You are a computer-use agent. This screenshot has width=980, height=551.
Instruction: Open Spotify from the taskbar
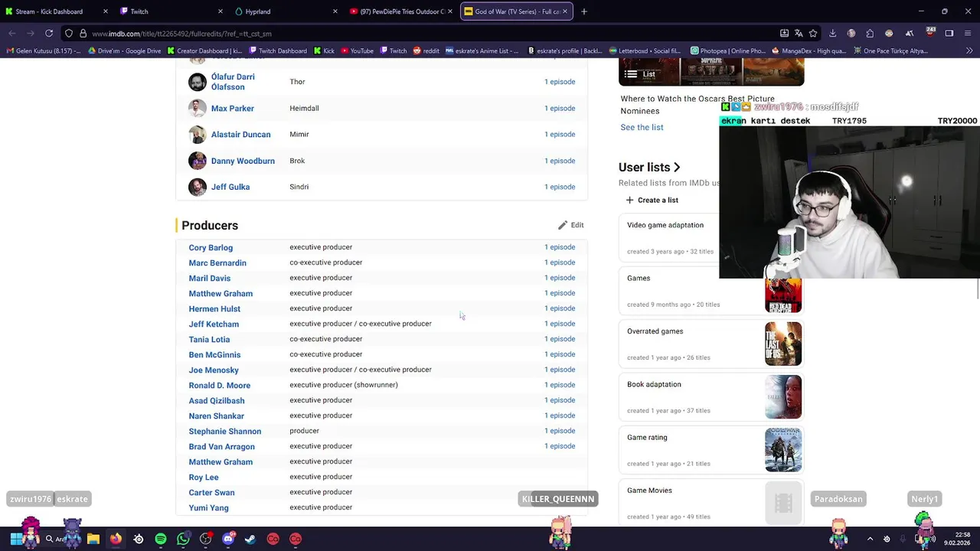161,539
